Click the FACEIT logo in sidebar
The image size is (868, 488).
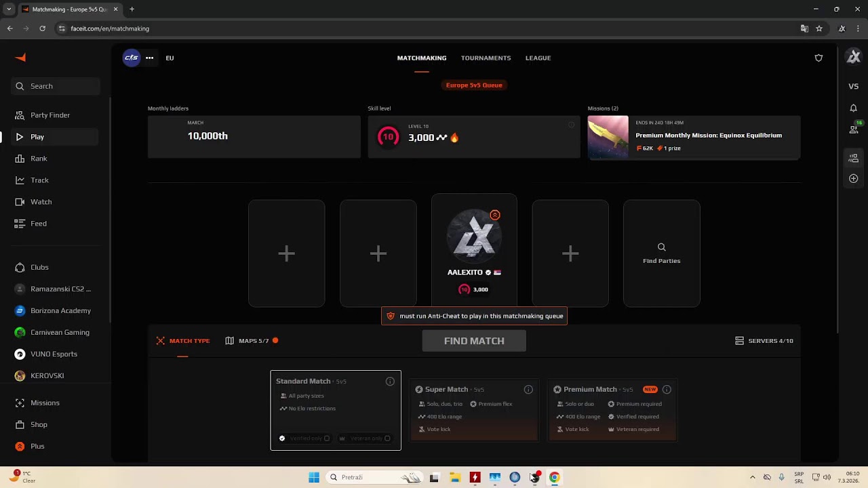click(x=20, y=58)
